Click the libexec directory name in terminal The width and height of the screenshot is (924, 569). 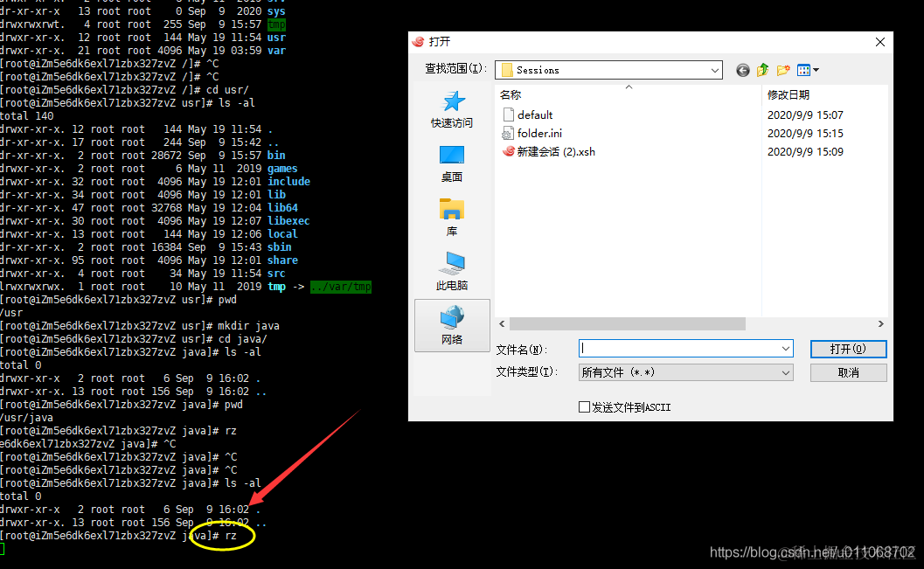click(288, 221)
